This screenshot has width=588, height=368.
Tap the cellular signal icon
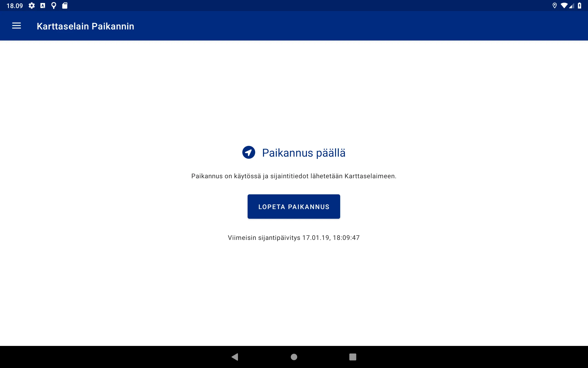click(571, 6)
